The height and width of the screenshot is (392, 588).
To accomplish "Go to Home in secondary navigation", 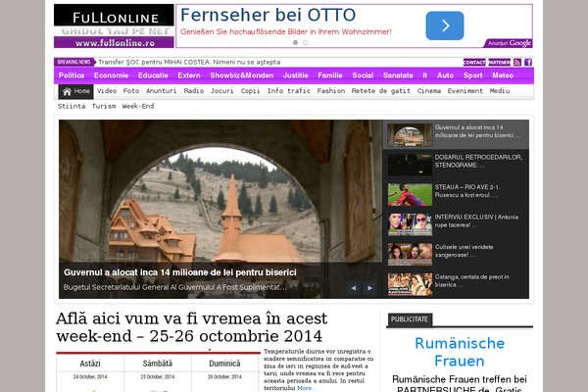I will point(75,91).
